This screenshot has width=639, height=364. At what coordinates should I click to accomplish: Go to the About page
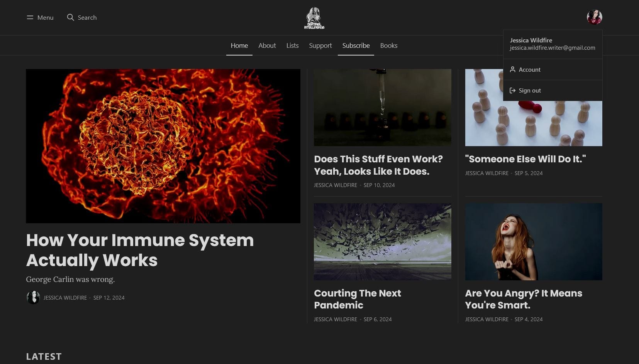click(x=267, y=45)
